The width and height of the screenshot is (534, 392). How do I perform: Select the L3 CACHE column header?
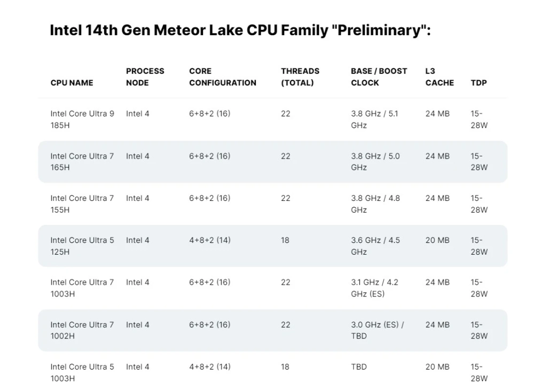439,77
